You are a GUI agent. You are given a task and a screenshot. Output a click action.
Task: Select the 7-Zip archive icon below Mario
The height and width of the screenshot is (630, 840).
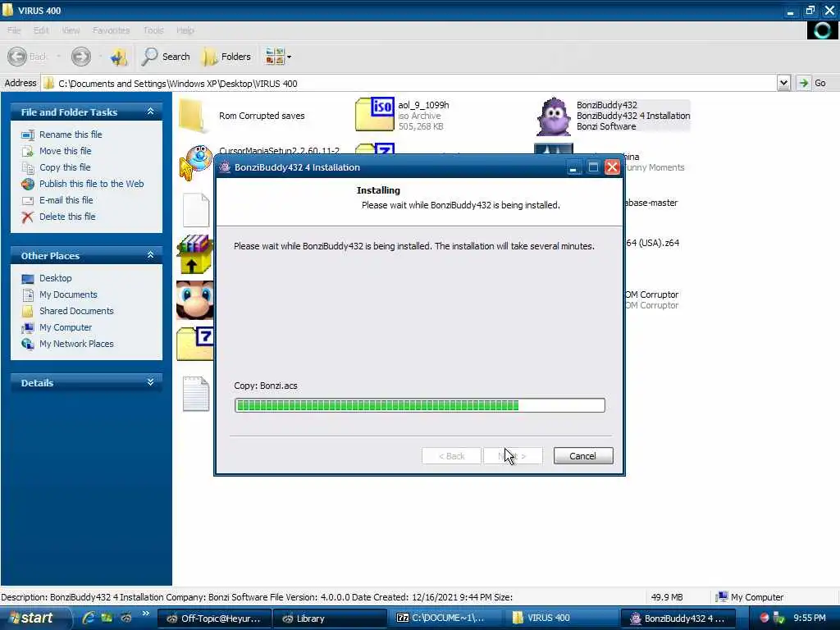click(x=195, y=344)
